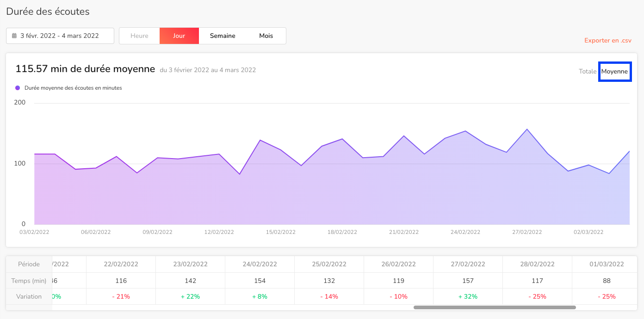Click the 09/02/2022 chart axis label

click(x=157, y=232)
